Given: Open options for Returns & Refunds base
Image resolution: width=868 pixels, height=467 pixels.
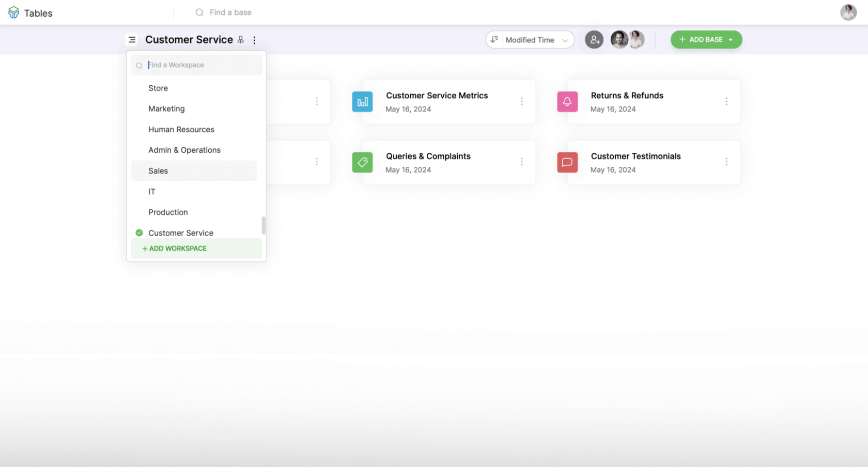Looking at the screenshot, I should 726,102.
